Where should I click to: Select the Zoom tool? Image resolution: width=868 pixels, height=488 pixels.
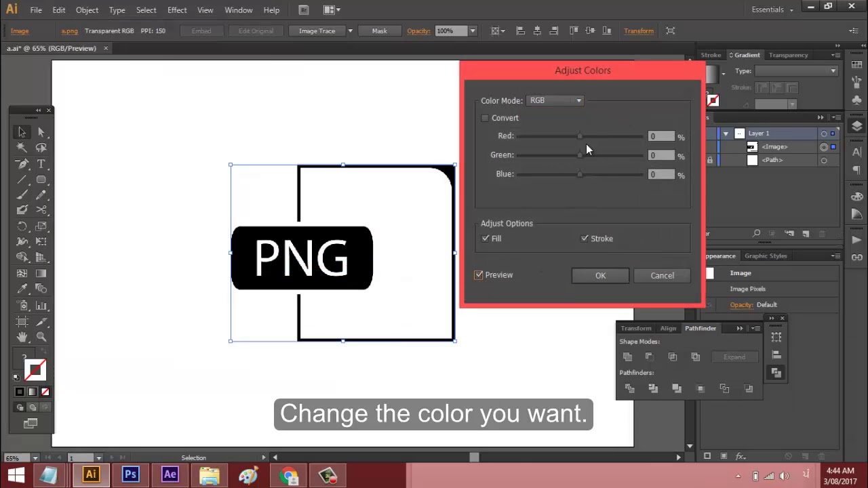coord(41,337)
